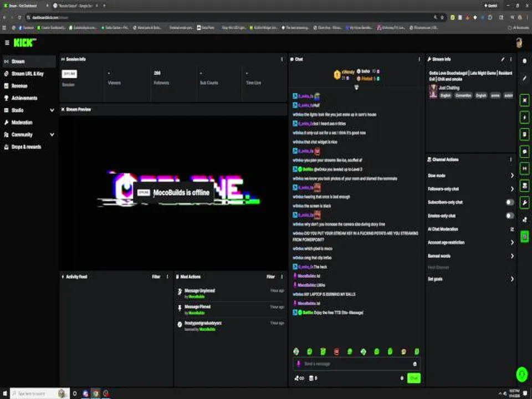
Task: Open the round green help button at bottom right
Action: pyautogui.click(x=522, y=374)
